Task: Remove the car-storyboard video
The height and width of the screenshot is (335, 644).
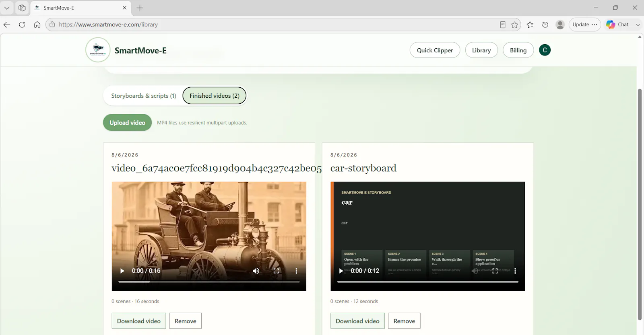Action: pos(404,321)
